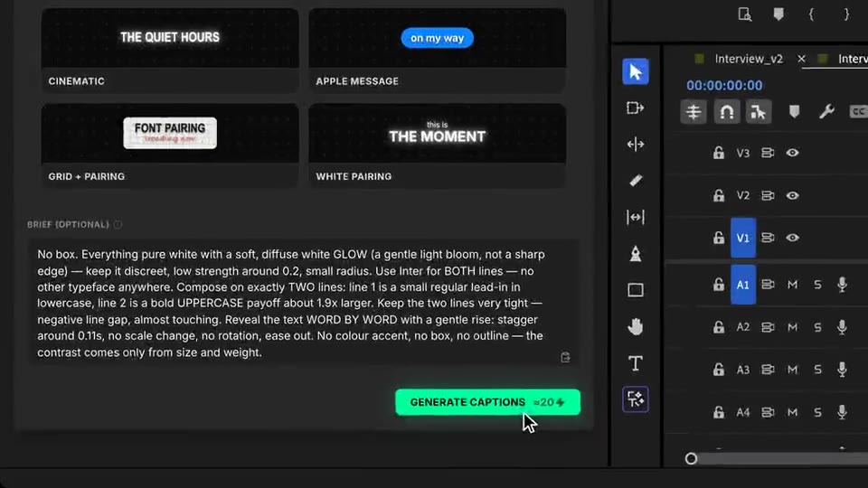Mute the A2 audio track

tap(793, 327)
